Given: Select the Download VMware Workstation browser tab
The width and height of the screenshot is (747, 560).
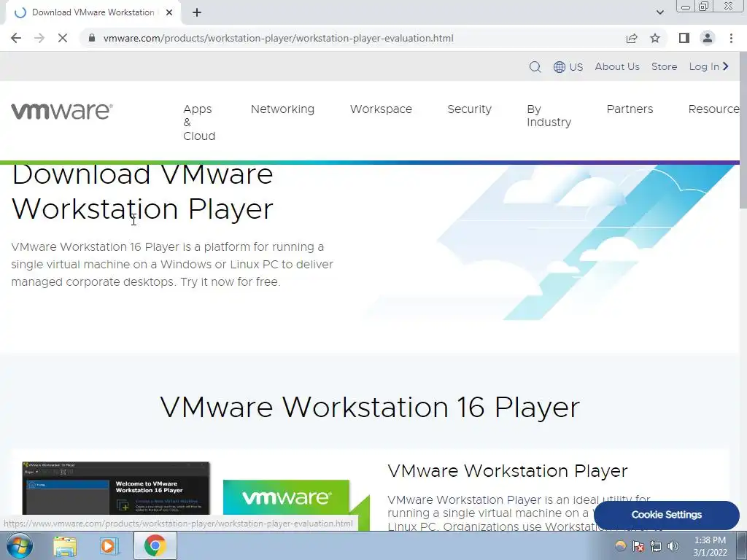Looking at the screenshot, I should tap(93, 13).
